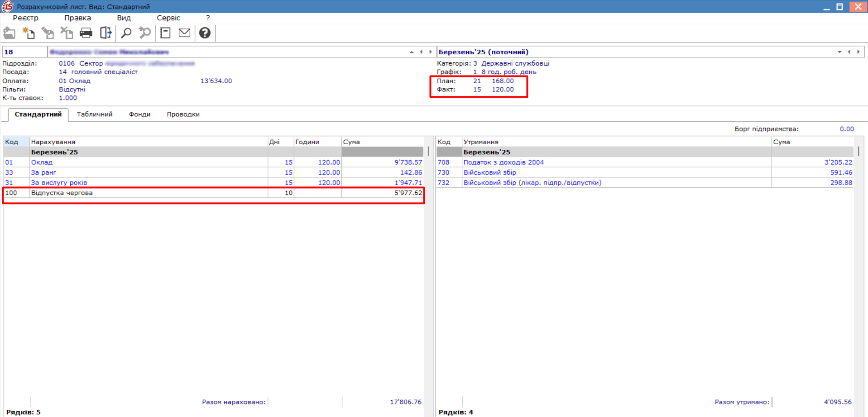Send by email using the envelope icon
The height and width of the screenshot is (417, 868).
coord(184,33)
